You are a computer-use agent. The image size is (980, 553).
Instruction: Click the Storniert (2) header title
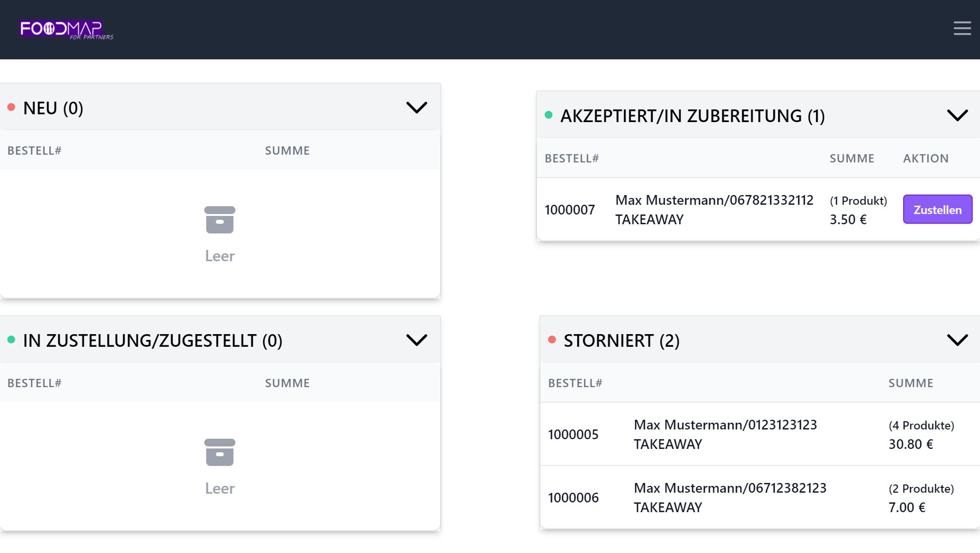point(622,340)
